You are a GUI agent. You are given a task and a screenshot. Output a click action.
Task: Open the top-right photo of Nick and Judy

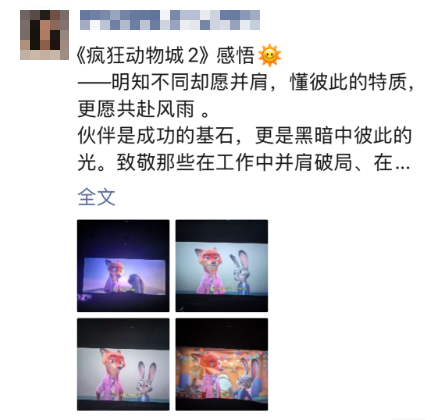pyautogui.click(x=222, y=266)
